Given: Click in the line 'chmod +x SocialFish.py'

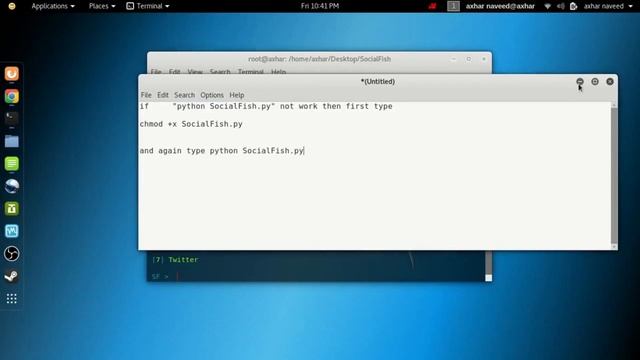Looking at the screenshot, I should point(191,124).
